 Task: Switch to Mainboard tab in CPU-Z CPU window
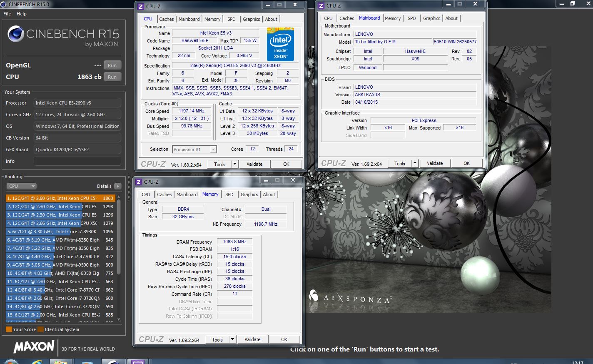[x=189, y=19]
